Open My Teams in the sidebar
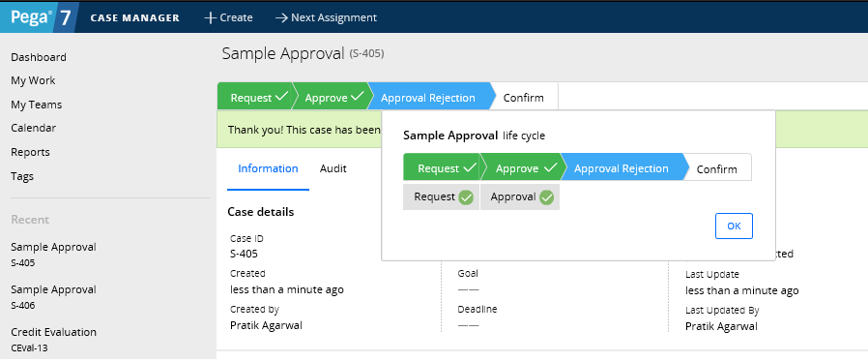This screenshot has width=868, height=362. (x=37, y=105)
